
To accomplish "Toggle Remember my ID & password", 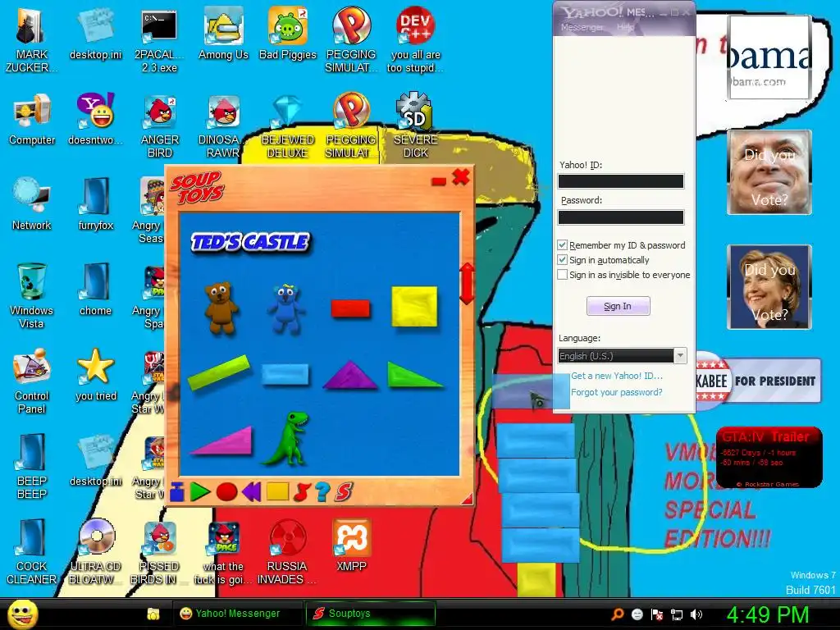I will (x=562, y=244).
